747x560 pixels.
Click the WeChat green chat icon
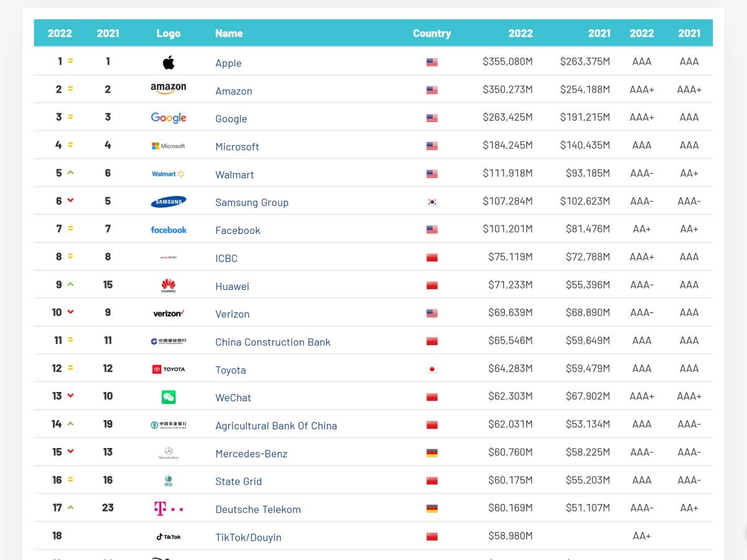[x=168, y=396]
